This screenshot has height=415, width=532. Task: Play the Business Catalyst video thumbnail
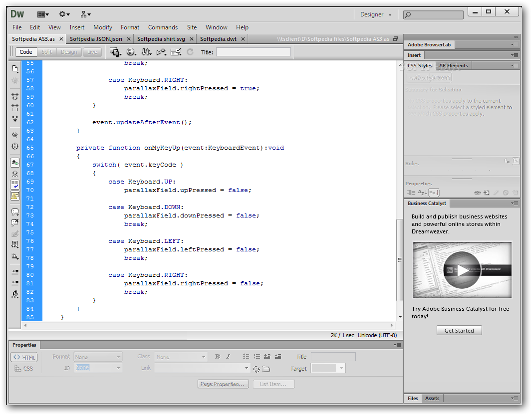coord(462,270)
